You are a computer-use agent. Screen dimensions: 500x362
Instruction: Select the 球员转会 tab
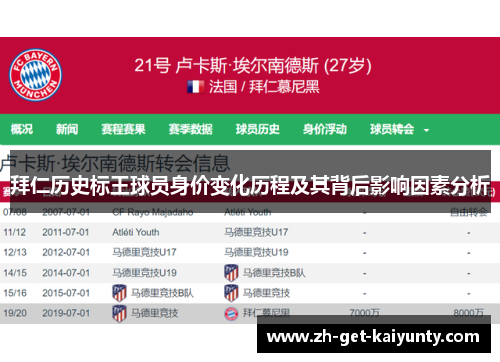pyautogui.click(x=392, y=129)
